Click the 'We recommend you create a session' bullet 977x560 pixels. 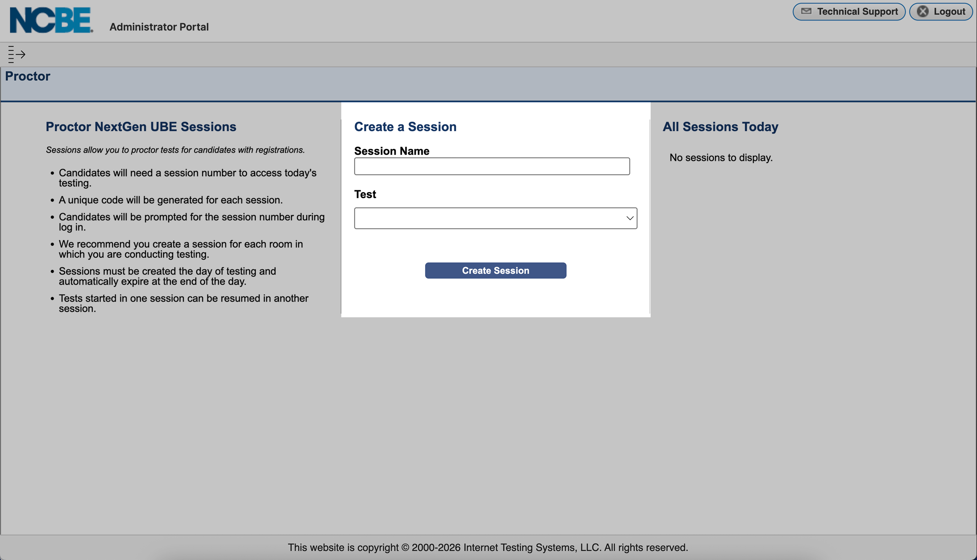[x=181, y=249]
